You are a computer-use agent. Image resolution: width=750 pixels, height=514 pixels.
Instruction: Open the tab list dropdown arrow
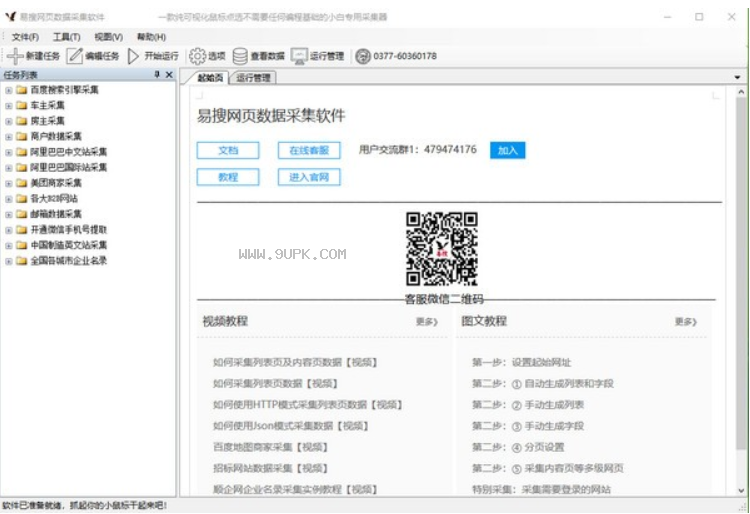737,77
